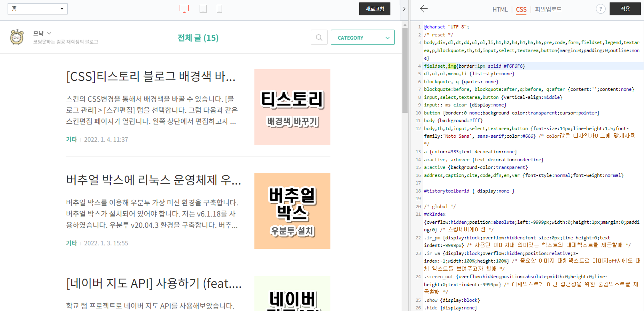Image resolution: width=644 pixels, height=311 pixels.
Task: Open the HTML tab
Action: pos(500,9)
